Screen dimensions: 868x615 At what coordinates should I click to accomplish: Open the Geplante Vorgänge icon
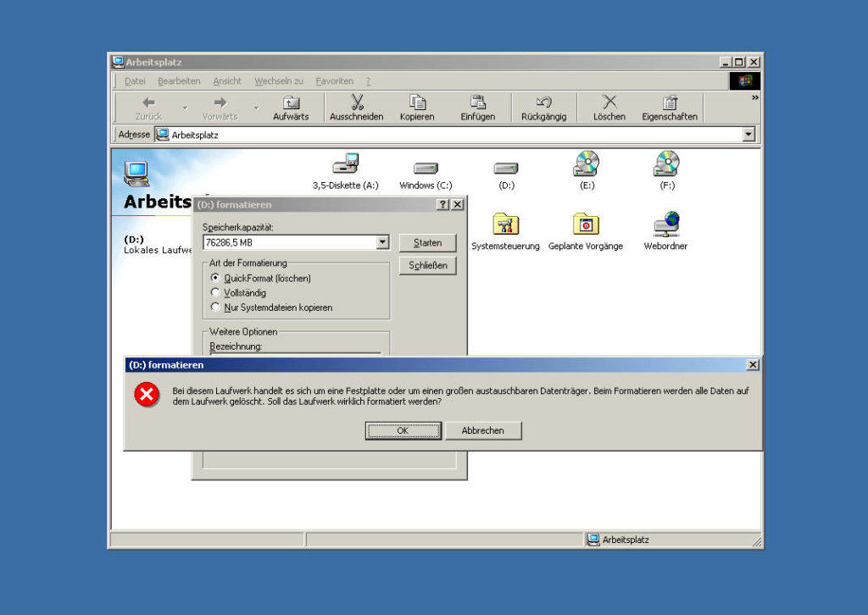coord(586,224)
